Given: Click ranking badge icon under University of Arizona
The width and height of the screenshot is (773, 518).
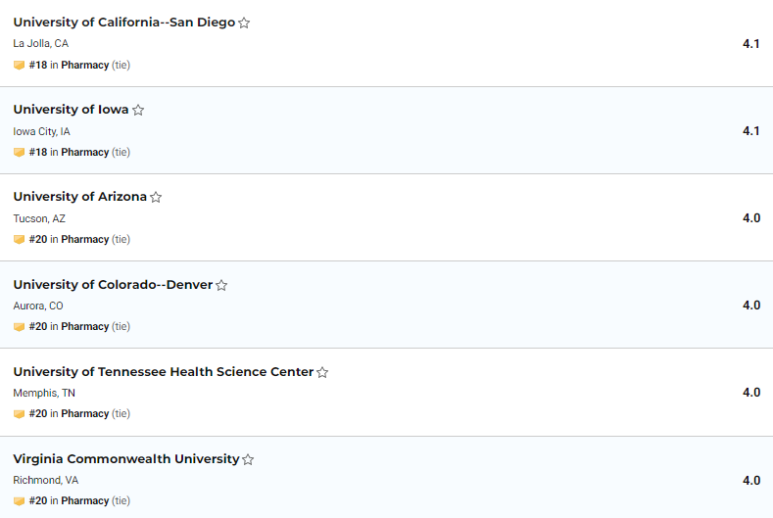Looking at the screenshot, I should (19, 240).
